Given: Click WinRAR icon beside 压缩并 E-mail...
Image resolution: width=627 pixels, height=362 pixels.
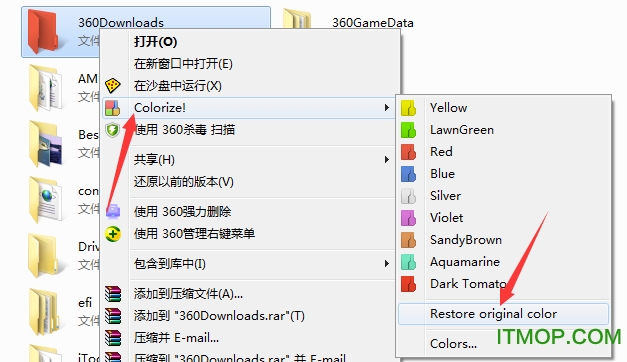Looking at the screenshot, I should [x=113, y=338].
